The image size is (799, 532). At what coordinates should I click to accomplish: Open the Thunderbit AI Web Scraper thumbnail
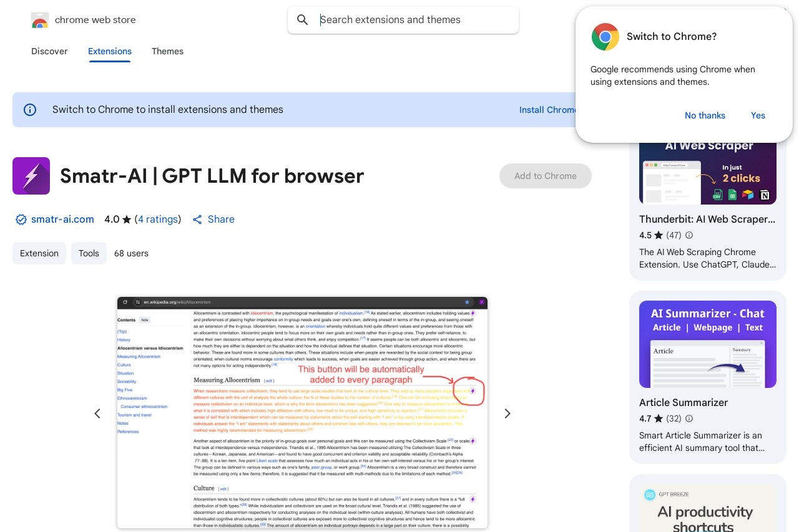coord(708,172)
